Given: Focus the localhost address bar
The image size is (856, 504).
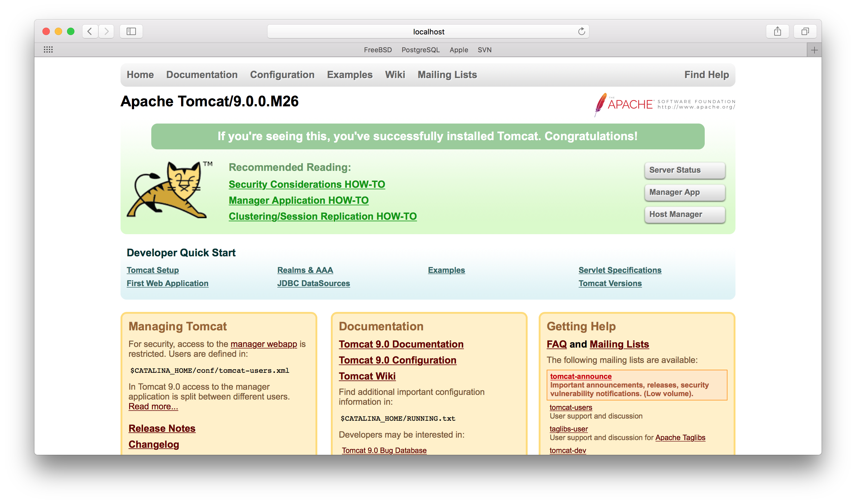Looking at the screenshot, I should coord(428,32).
